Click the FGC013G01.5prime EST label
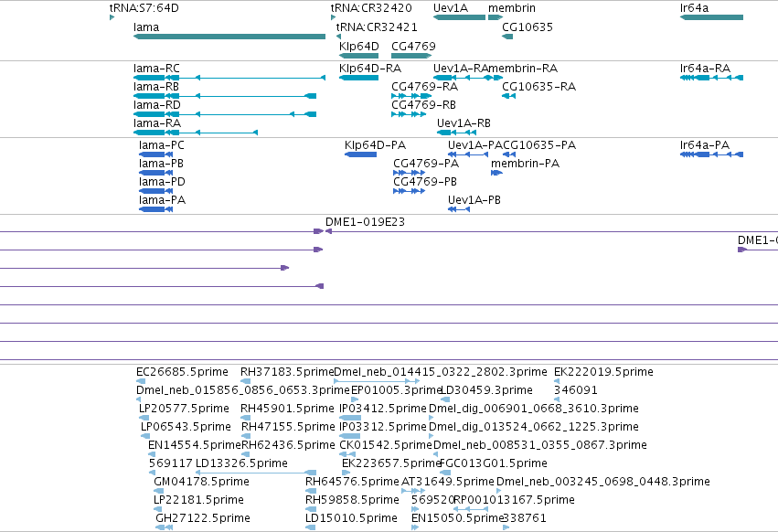 pyautogui.click(x=493, y=463)
